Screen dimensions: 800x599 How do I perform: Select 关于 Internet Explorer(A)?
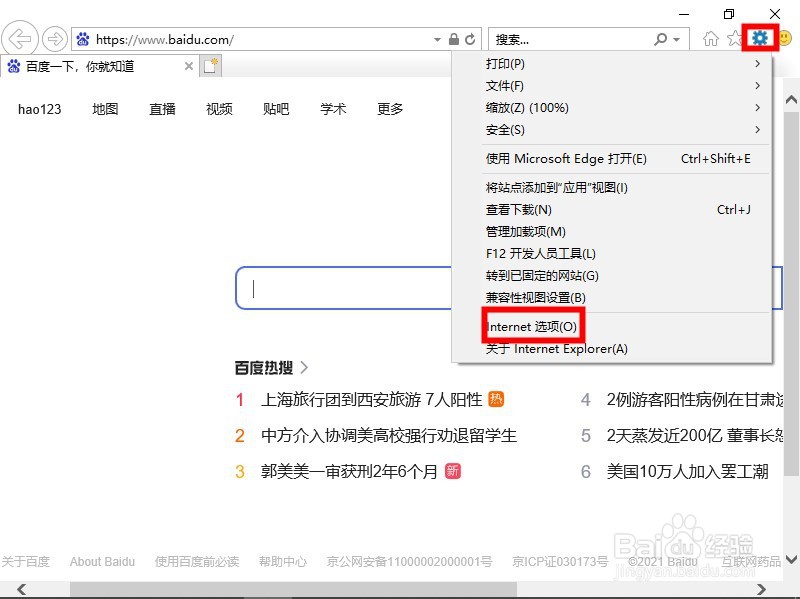click(612, 349)
